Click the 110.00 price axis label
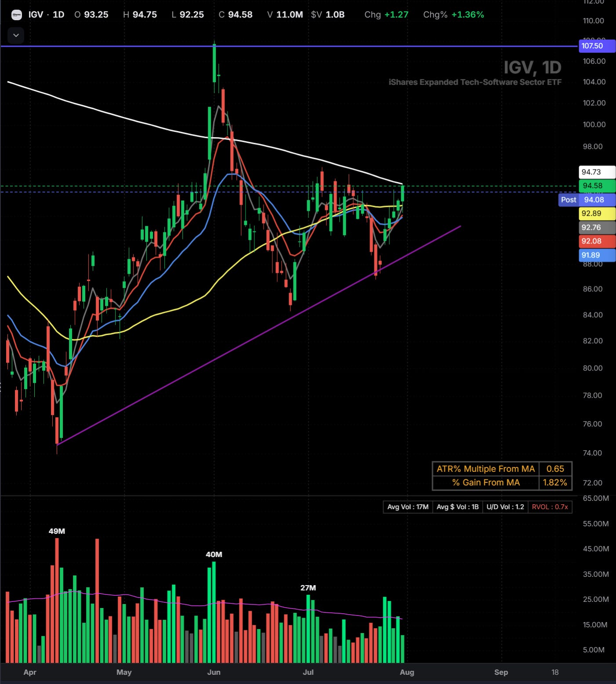The height and width of the screenshot is (684, 616). click(x=594, y=21)
